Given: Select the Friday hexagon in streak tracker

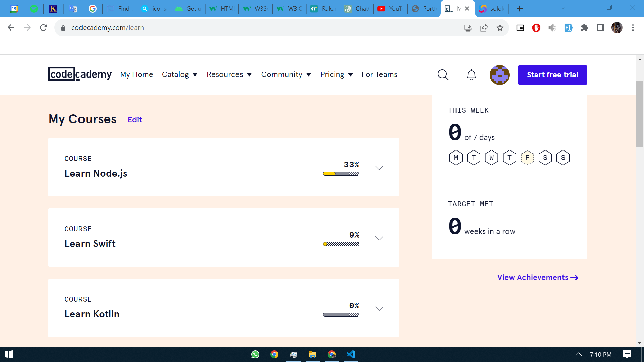Looking at the screenshot, I should (x=527, y=157).
